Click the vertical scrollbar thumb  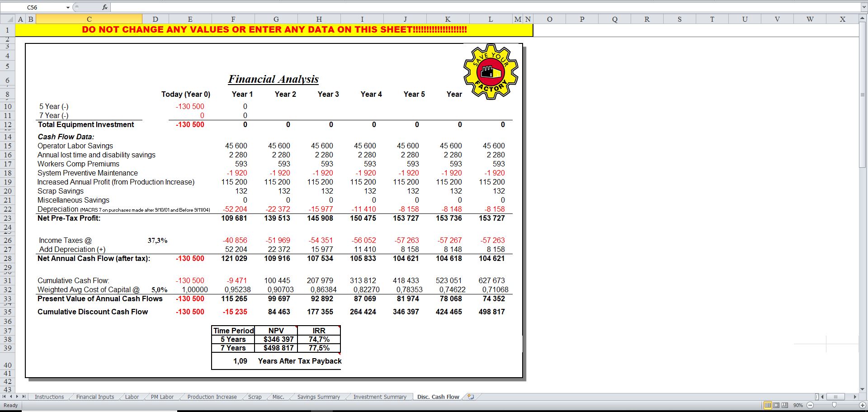(863, 95)
